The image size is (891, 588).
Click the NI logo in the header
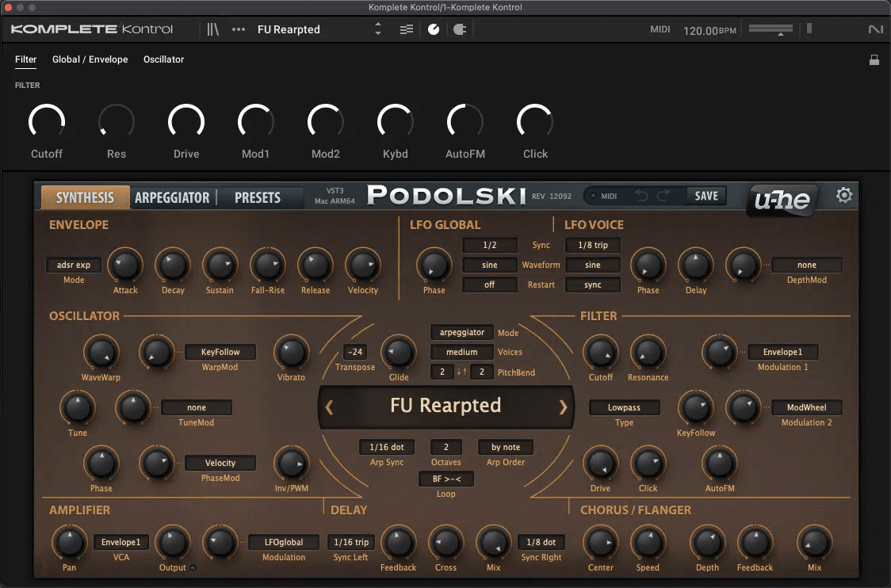click(876, 29)
